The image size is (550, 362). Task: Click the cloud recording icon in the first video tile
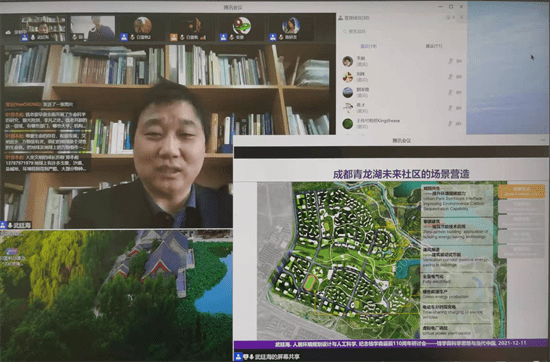[8, 32]
